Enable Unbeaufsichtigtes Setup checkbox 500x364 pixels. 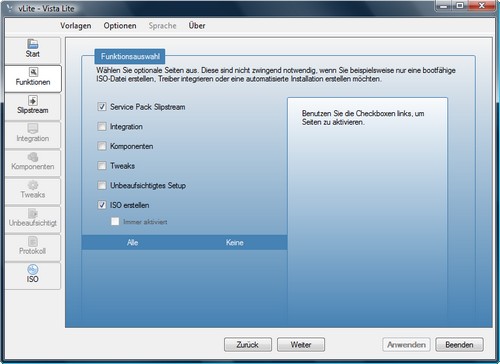tap(102, 185)
